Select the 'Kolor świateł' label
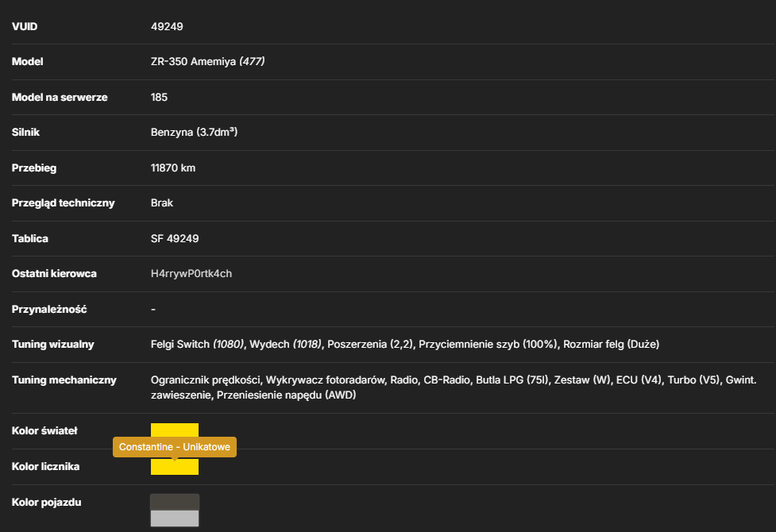This screenshot has height=532, width=776. click(x=44, y=430)
